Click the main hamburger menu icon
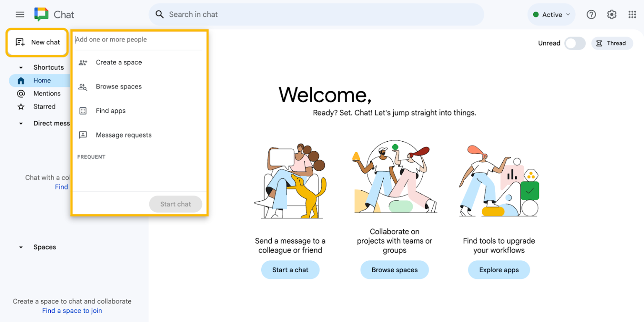Image resolution: width=644 pixels, height=322 pixels. coord(20,14)
